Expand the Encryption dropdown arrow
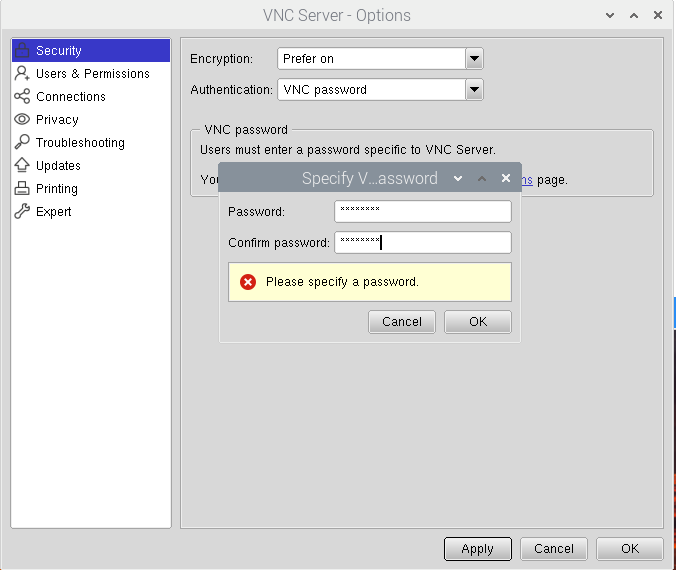The height and width of the screenshot is (570, 676). [474, 59]
